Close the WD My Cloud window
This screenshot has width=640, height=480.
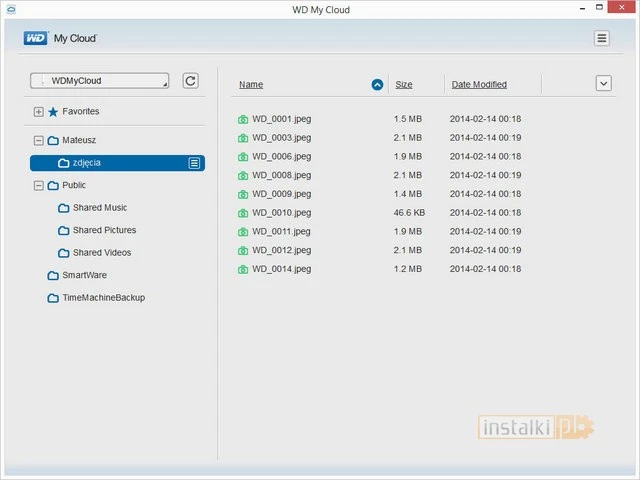(622, 7)
